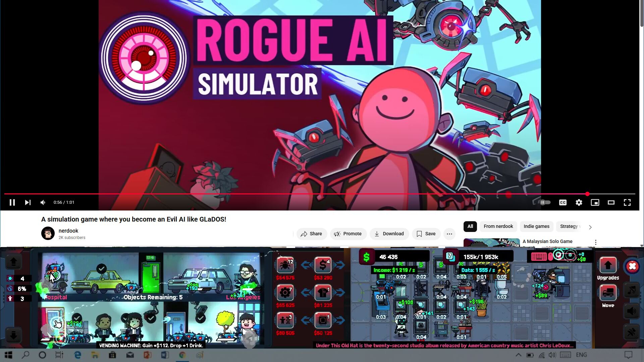Open options for A Malaysian Solo Game
This screenshot has width=644, height=362.
596,242
